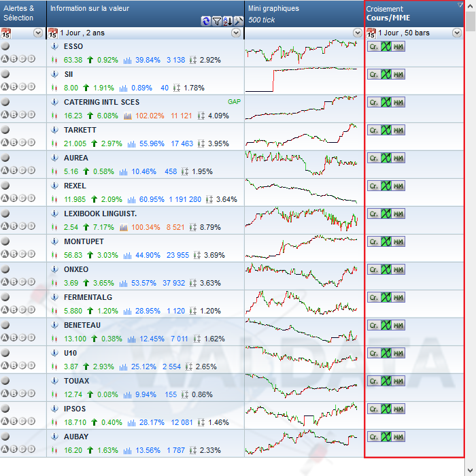Click the 'Croisement Cours/MME' column header
This screenshot has width=476, height=476.
pos(414,14)
